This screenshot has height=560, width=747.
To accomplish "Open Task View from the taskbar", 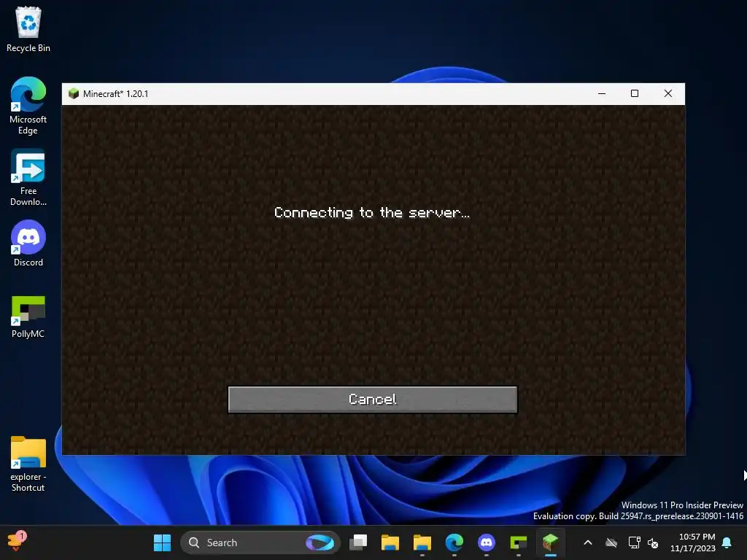I will (358, 542).
